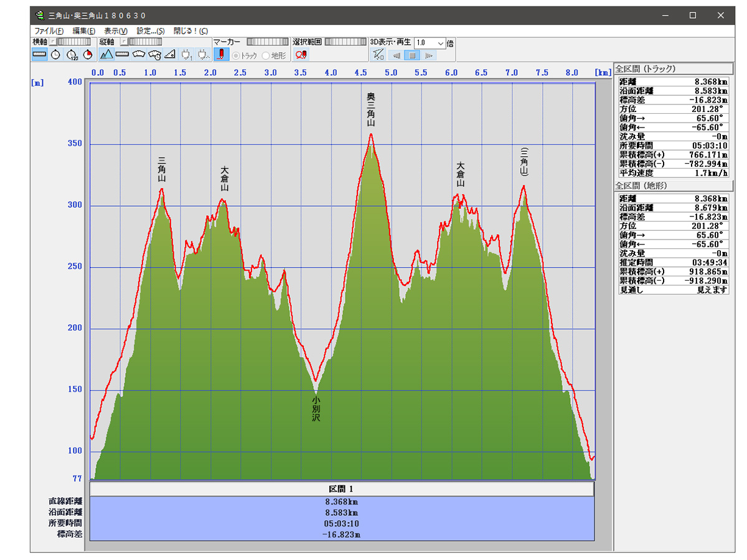The image size is (747, 560).
Task: Select the 地形 radio button
Action: [266, 55]
